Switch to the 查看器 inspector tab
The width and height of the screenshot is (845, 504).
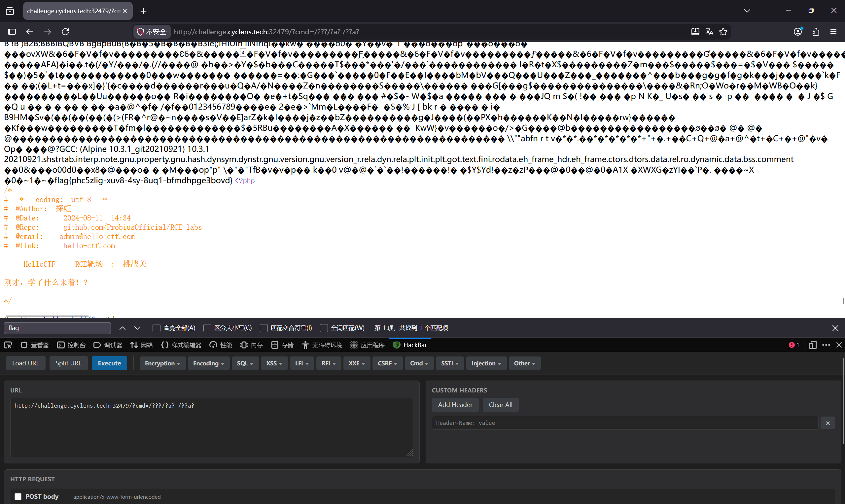pyautogui.click(x=35, y=345)
